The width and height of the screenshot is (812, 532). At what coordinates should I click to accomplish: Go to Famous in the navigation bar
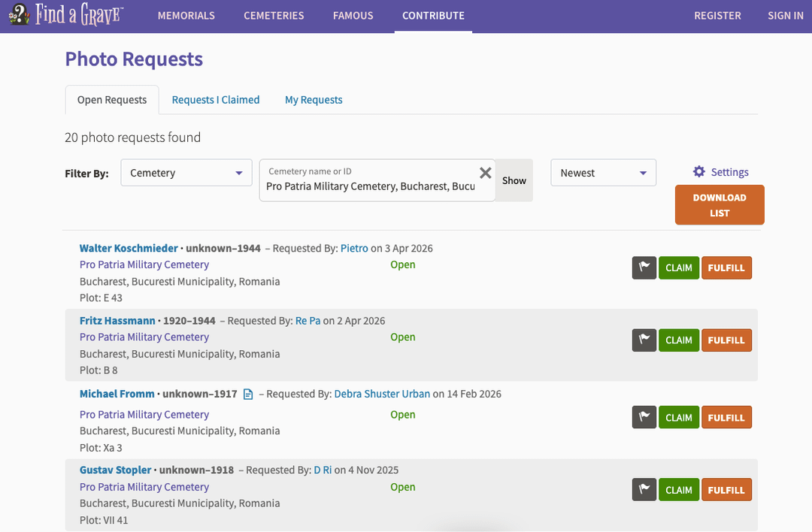[353, 16]
